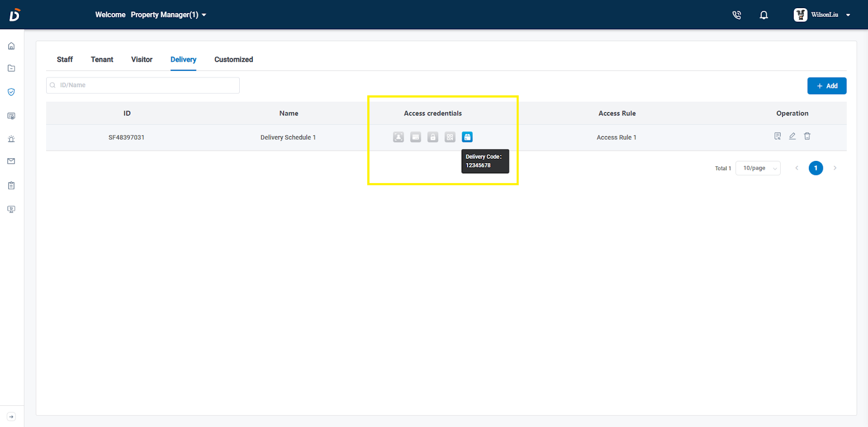Click the face credential icon

pos(398,137)
